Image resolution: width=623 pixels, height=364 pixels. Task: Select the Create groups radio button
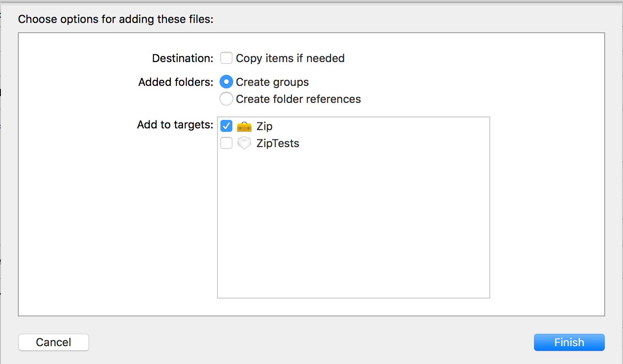pos(226,82)
